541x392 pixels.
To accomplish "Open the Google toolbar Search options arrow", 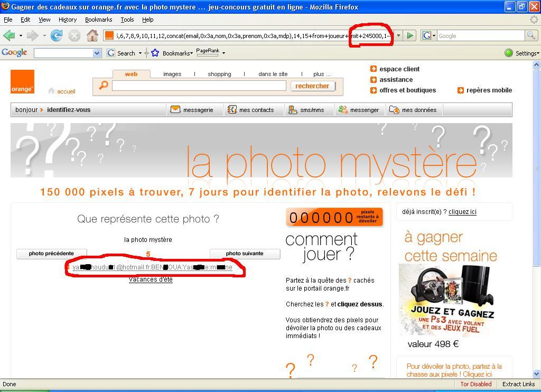I will click(x=140, y=53).
